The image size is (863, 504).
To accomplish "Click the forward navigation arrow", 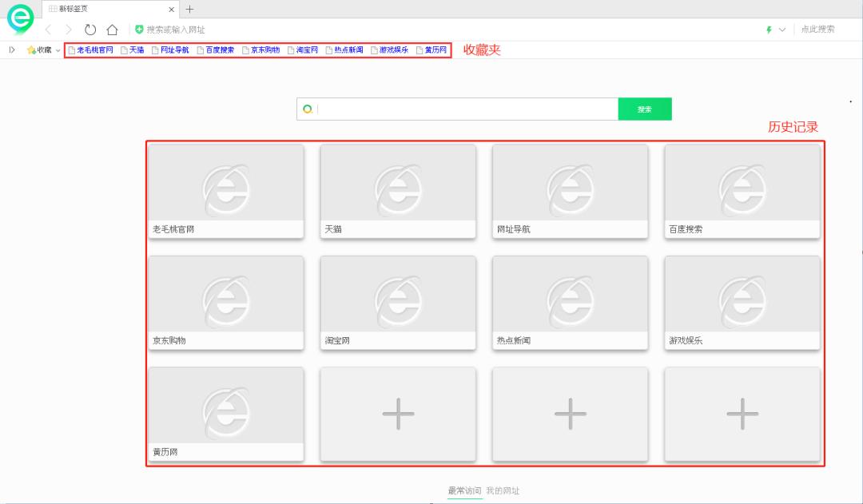I will click(x=69, y=30).
